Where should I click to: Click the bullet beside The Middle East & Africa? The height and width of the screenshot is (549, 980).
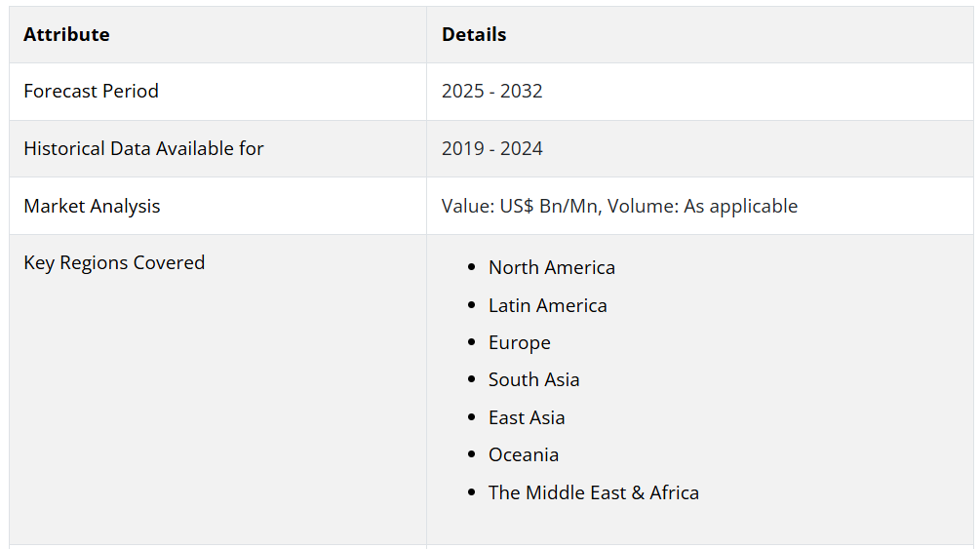[472, 493]
